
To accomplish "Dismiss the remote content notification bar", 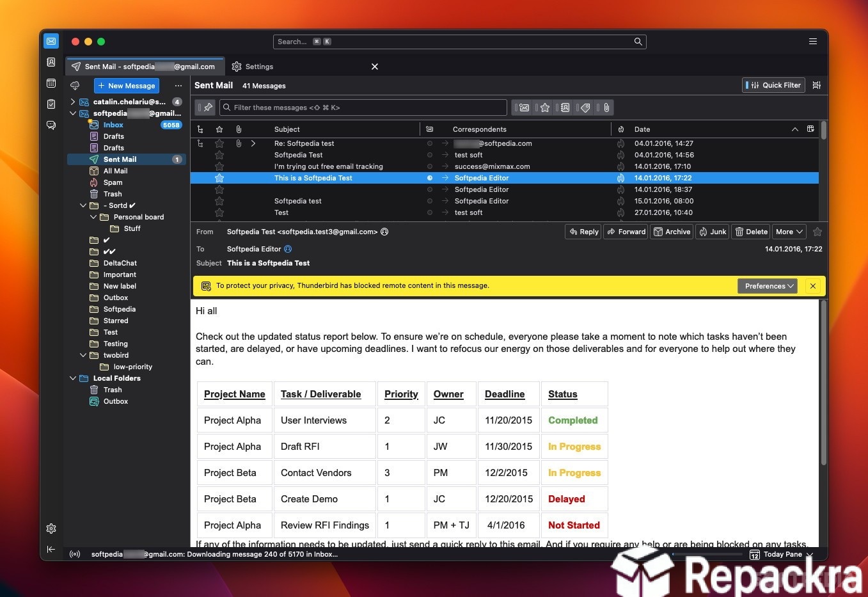I will 813,286.
